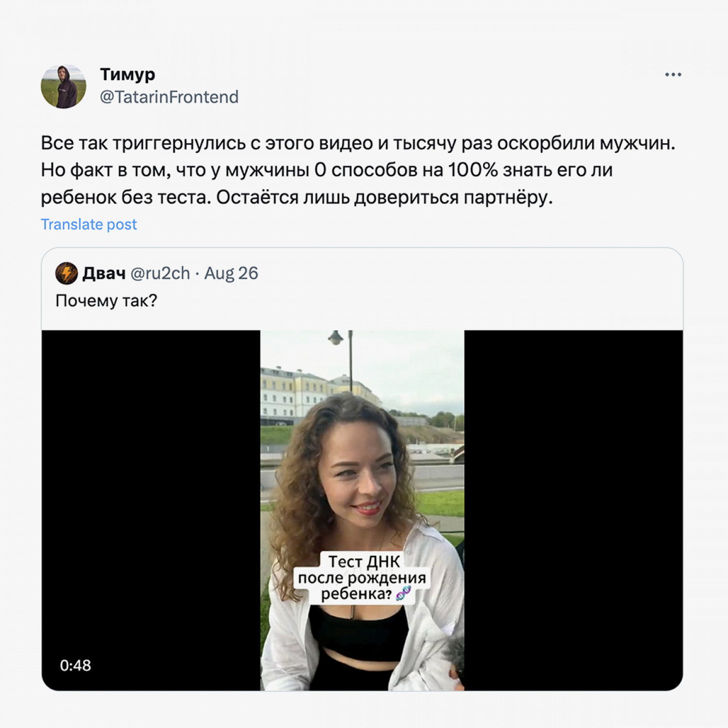Viewport: 728px width, 728px height.
Task: Open the @TatarinFrontend handle
Action: (x=169, y=97)
